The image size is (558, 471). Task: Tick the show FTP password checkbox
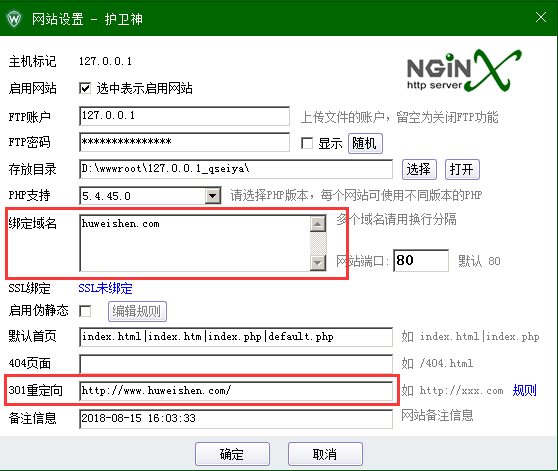[x=307, y=143]
